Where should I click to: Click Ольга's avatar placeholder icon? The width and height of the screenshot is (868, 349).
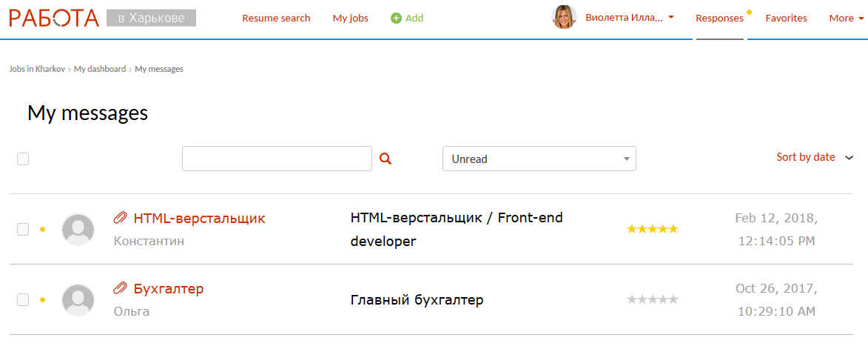point(78,300)
